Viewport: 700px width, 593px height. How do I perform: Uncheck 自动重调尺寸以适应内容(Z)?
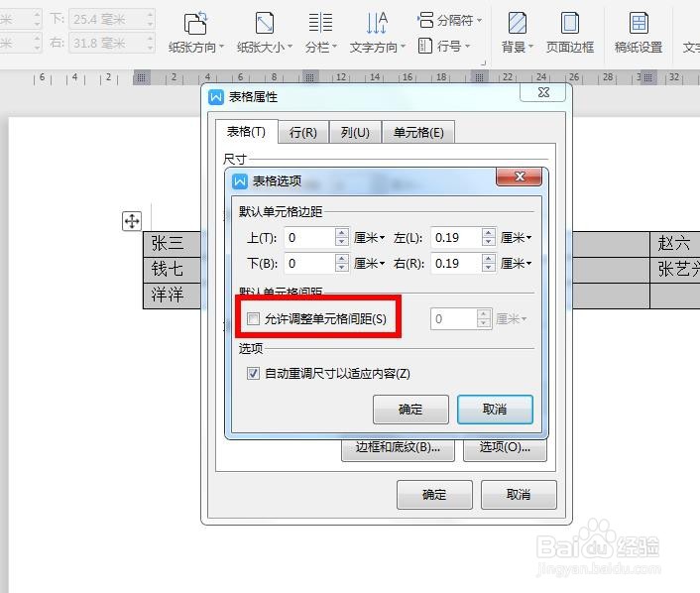[x=253, y=373]
